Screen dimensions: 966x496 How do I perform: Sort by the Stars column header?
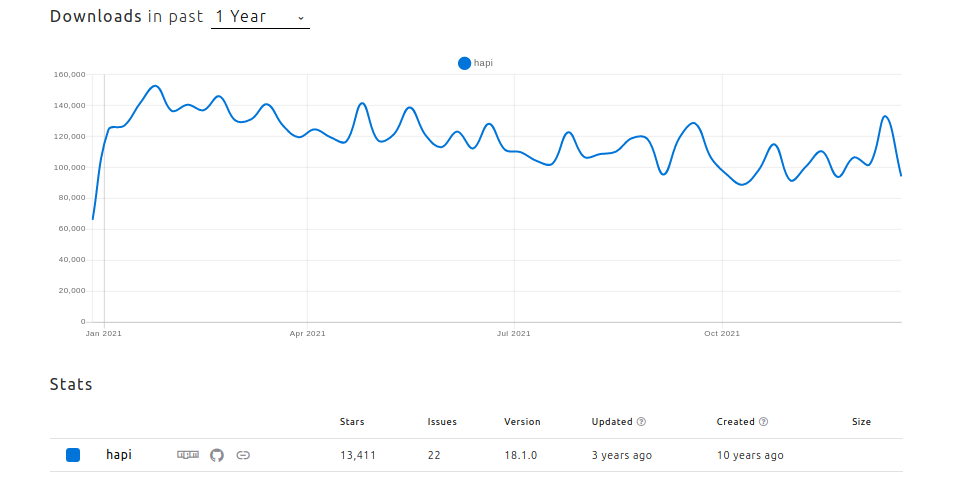pyautogui.click(x=352, y=422)
